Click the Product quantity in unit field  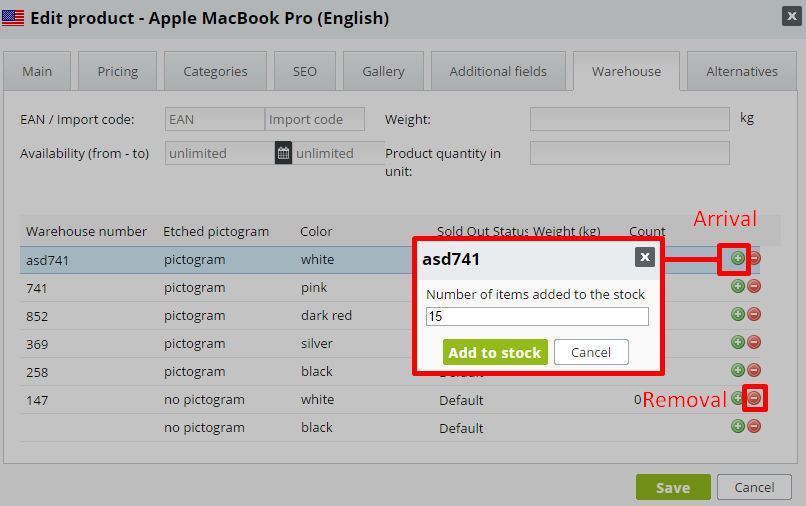[x=630, y=153]
